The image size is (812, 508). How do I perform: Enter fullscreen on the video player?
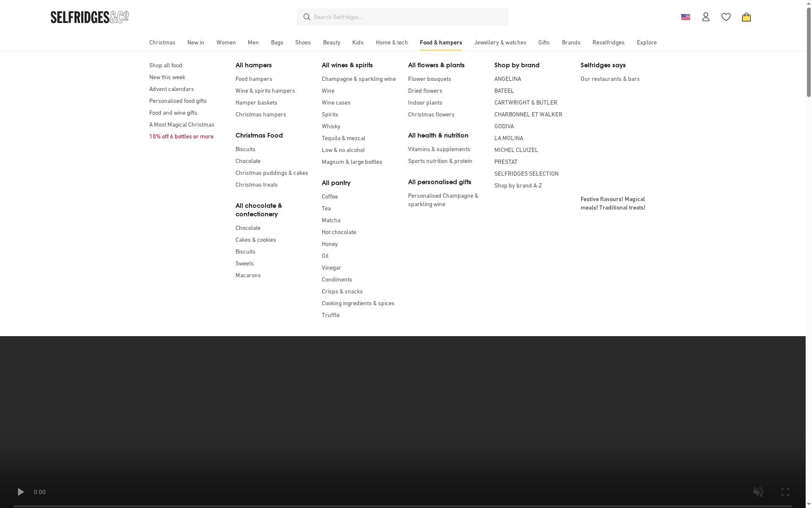[785, 492]
